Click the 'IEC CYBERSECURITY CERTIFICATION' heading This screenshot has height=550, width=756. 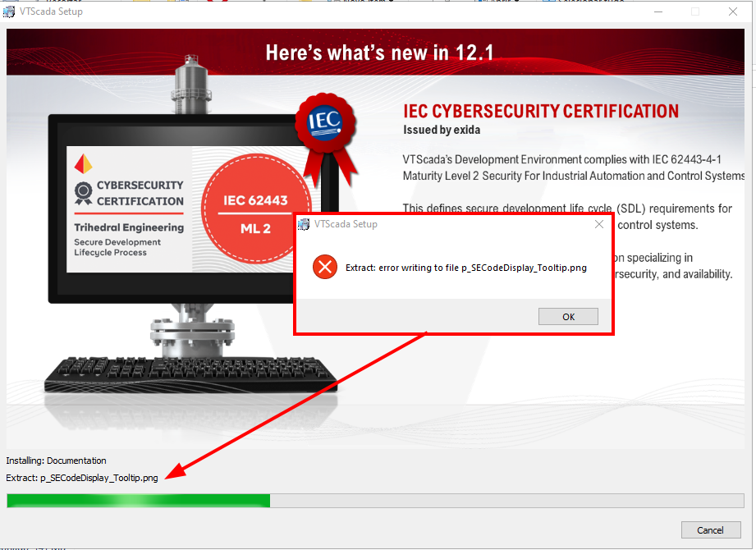(541, 112)
